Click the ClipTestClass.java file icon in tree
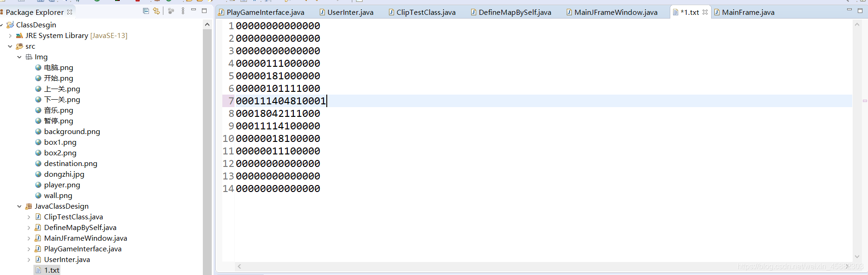The image size is (868, 275). (x=38, y=217)
